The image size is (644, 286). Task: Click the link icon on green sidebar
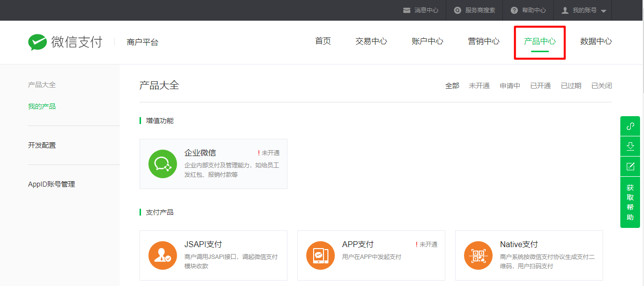pos(630,127)
